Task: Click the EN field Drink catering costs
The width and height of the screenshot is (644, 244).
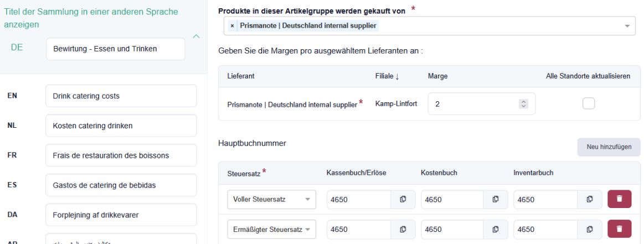Action: coord(121,96)
